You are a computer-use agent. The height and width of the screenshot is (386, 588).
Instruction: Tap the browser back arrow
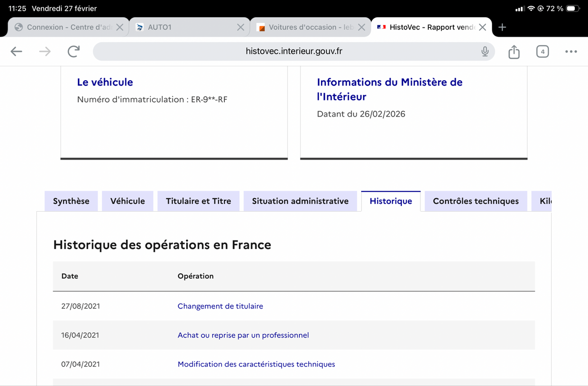click(17, 51)
